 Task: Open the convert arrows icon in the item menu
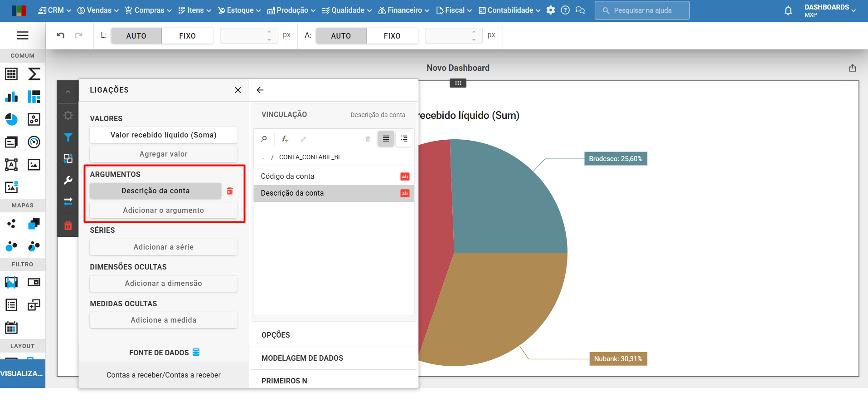tap(68, 201)
